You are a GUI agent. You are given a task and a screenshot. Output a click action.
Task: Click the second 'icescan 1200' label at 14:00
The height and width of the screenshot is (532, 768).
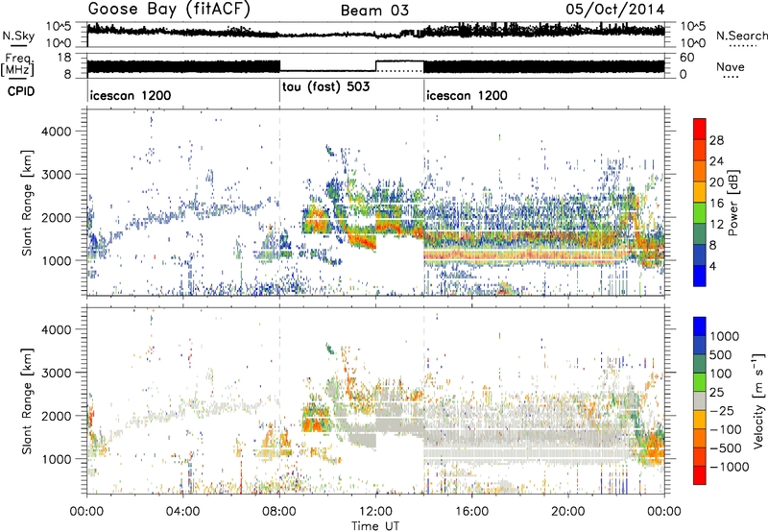point(467,95)
